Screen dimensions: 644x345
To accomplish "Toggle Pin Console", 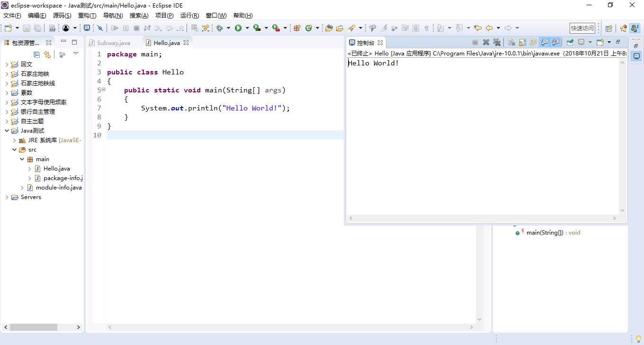I will click(x=570, y=42).
